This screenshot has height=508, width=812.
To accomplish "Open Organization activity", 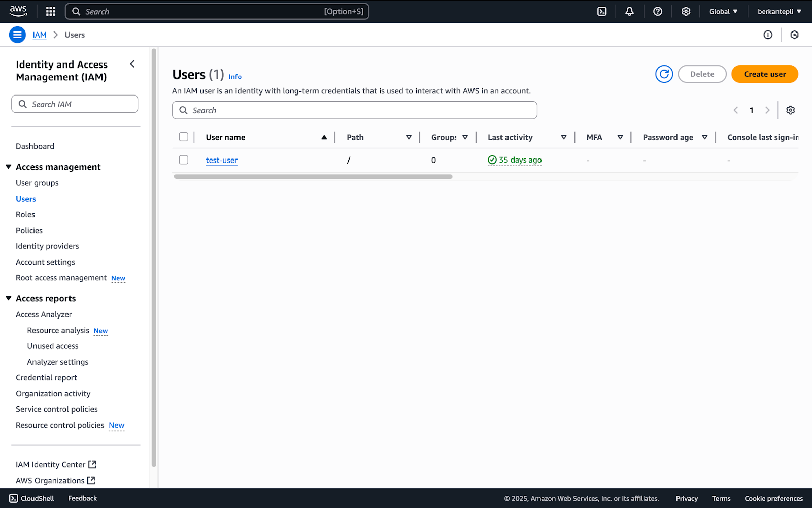I will 53,393.
